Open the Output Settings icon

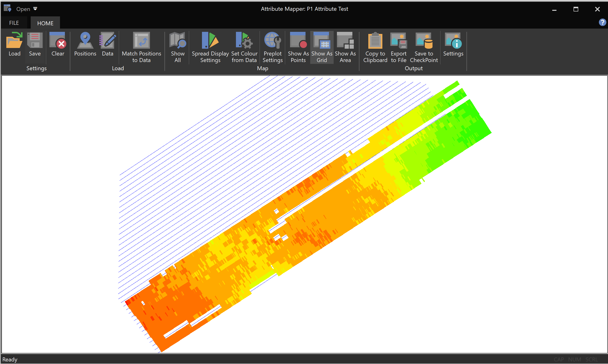pos(453,44)
